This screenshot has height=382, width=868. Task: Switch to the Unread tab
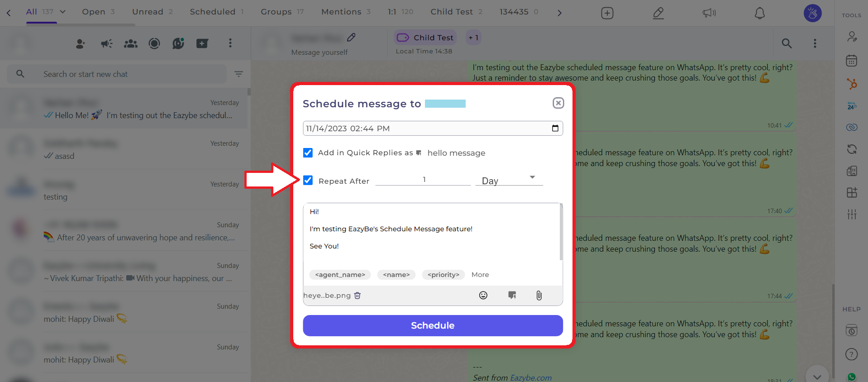point(152,12)
